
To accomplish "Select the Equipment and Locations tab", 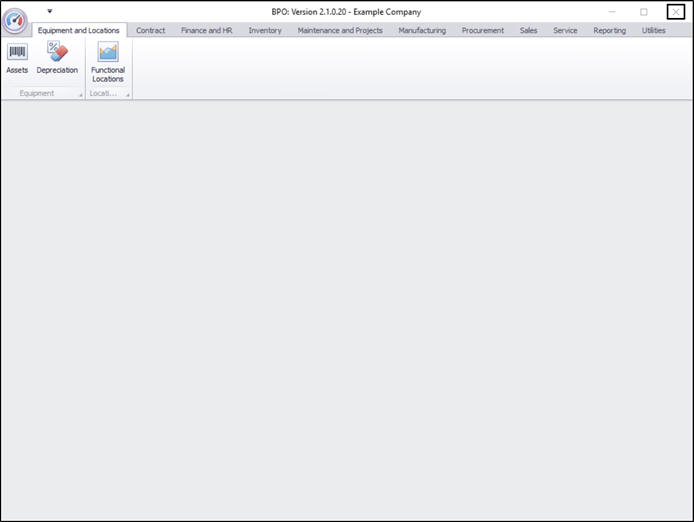I will pos(79,31).
